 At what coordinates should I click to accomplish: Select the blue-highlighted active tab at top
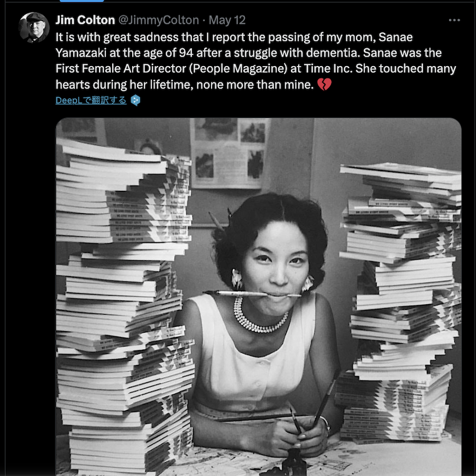pos(81,1)
